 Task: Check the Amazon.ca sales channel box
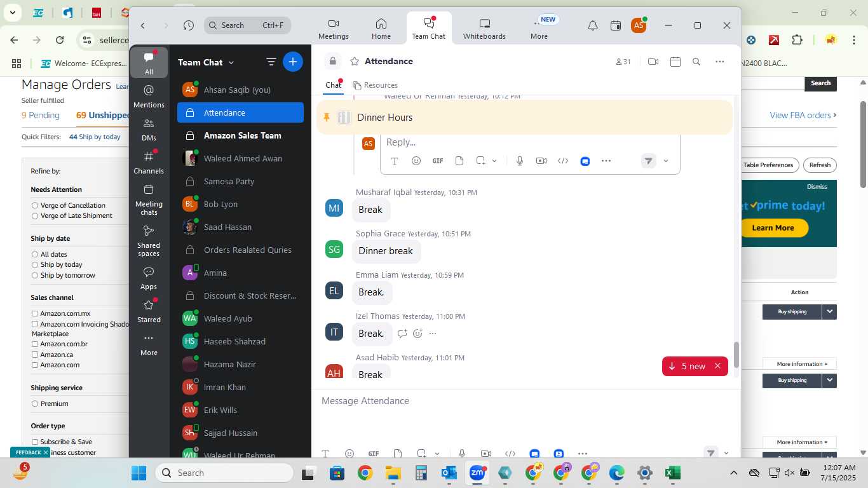(x=35, y=355)
